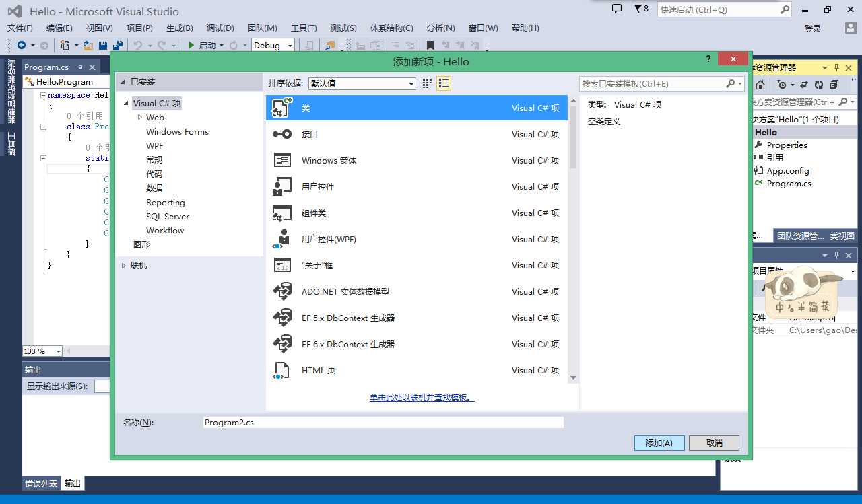Click the 添加(A) button
The image size is (862, 504).
click(x=659, y=443)
